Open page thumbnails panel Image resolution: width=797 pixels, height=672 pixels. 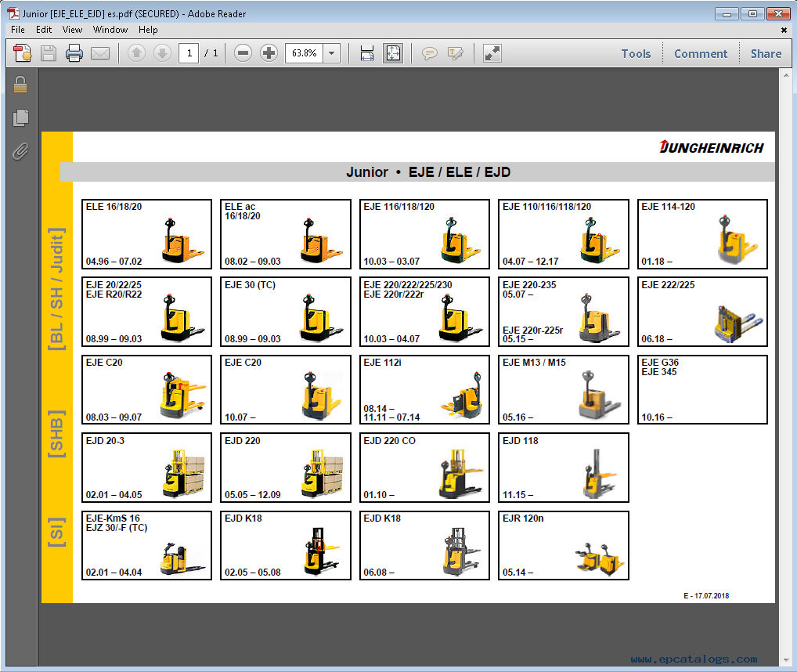tap(20, 117)
